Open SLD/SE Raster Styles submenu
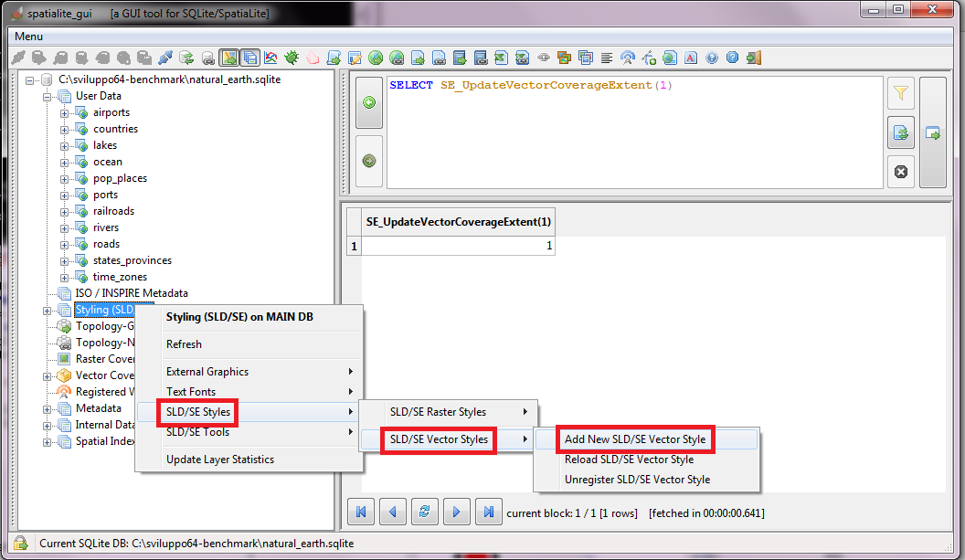Image resolution: width=965 pixels, height=560 pixels. 448,412
